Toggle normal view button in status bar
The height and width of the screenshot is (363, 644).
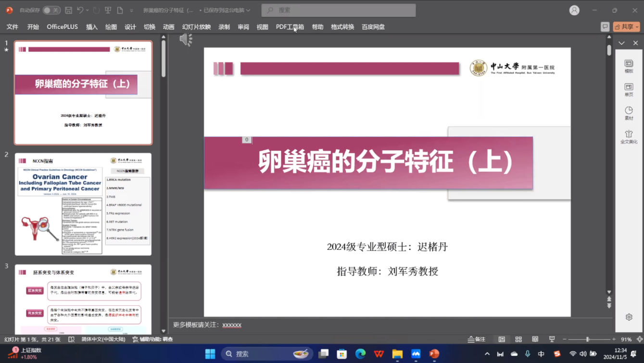(502, 339)
